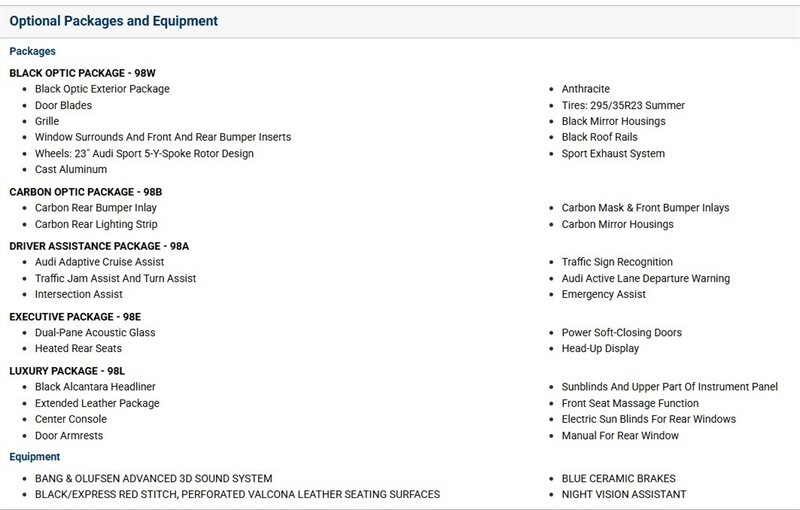Click the Optional Packages and Equipment header

coord(113,21)
